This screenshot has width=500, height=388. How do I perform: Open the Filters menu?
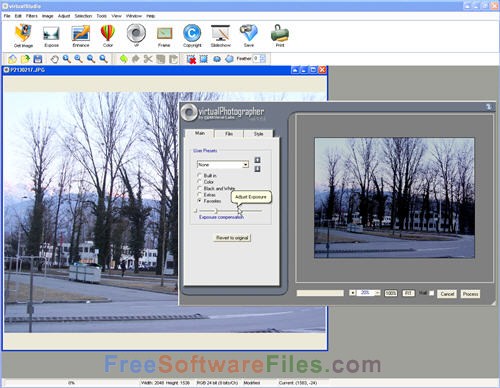tap(32, 16)
